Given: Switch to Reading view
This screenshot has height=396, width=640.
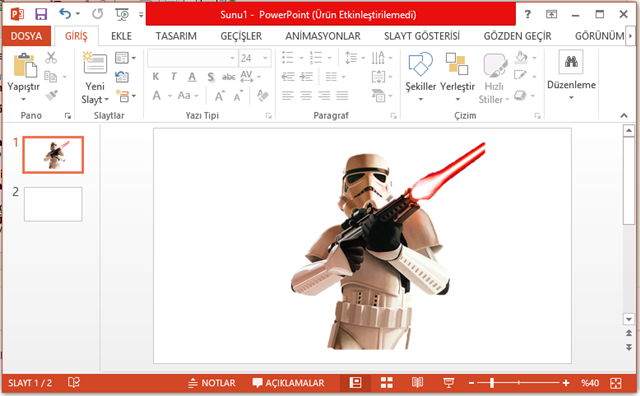Looking at the screenshot, I should click(x=417, y=383).
